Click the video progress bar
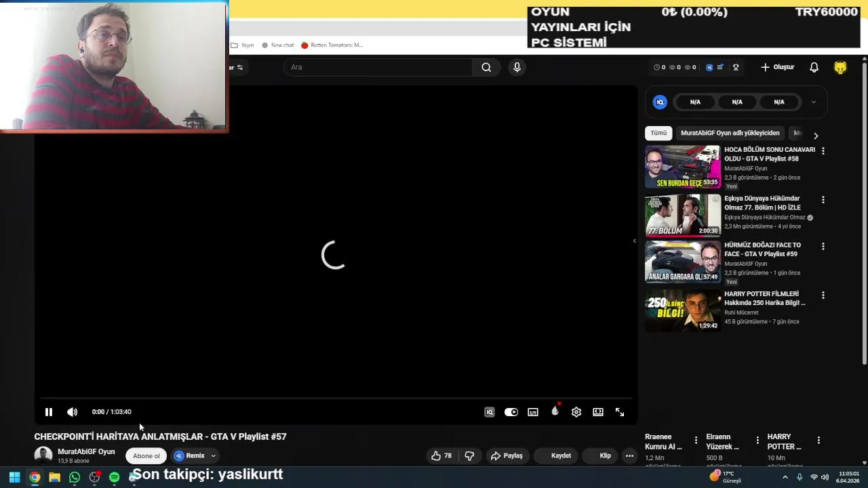The width and height of the screenshot is (868, 488). [336, 399]
